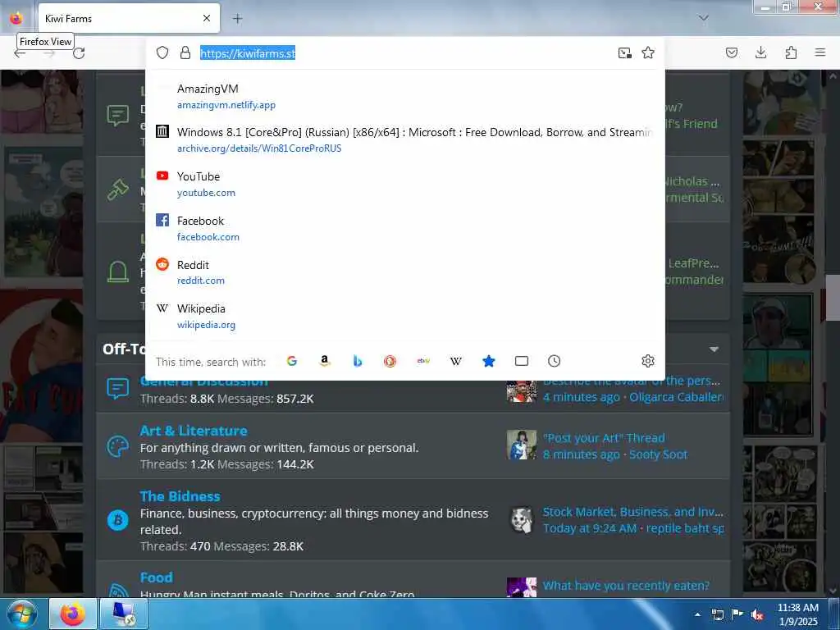Open Food forum link
Screen dimensions: 840x630
[x=157, y=577]
